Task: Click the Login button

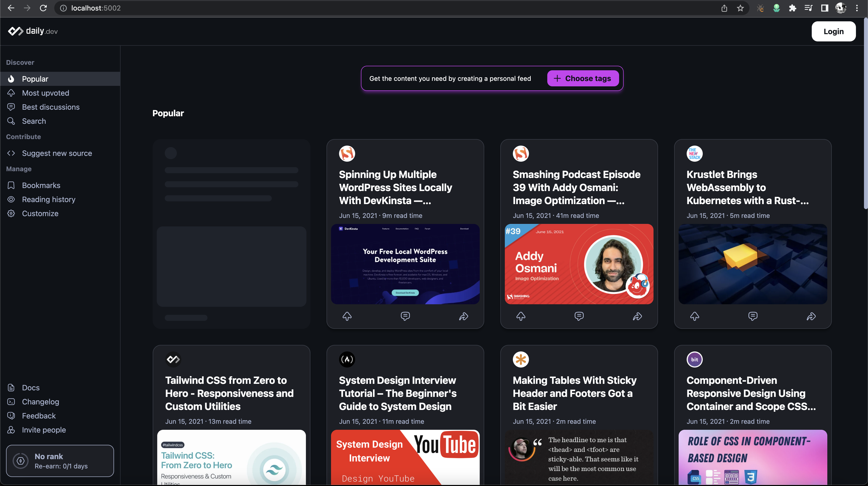Action: point(833,31)
